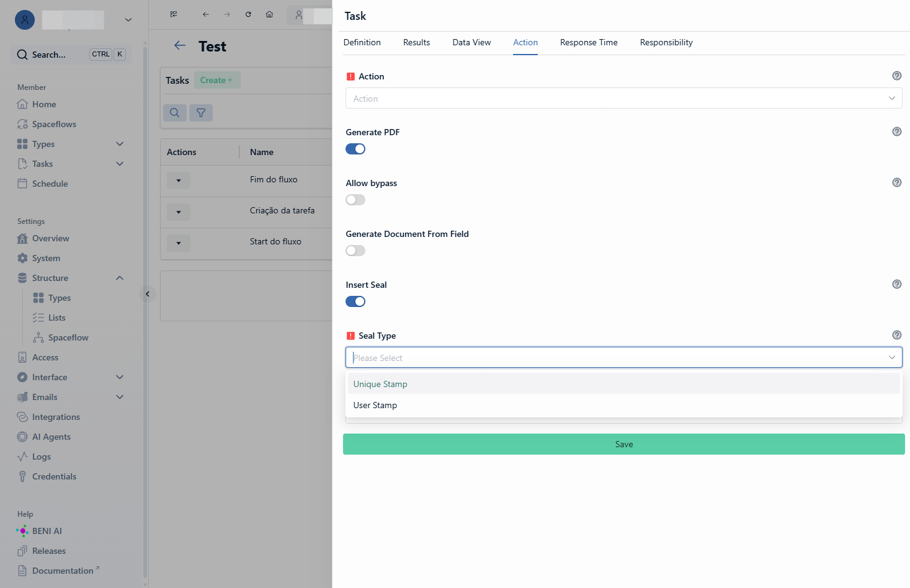
Task: Launch BENI AI assistant
Action: coord(47,531)
